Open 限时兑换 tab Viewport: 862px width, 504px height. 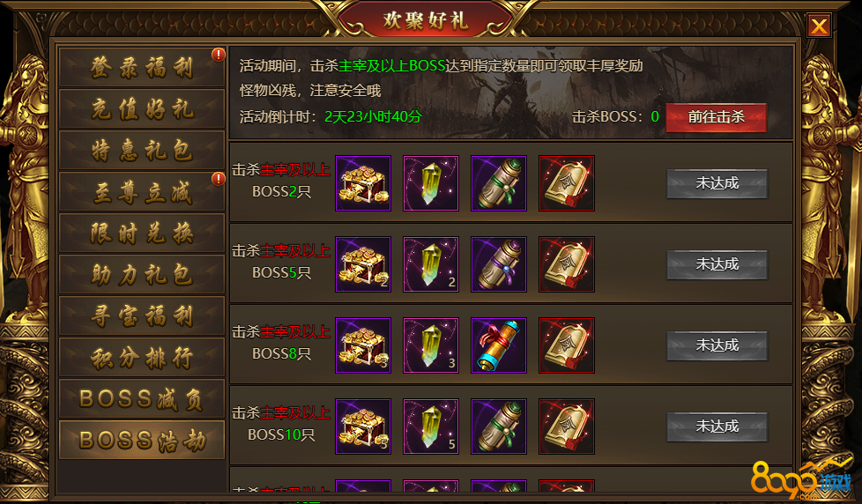[x=142, y=233]
